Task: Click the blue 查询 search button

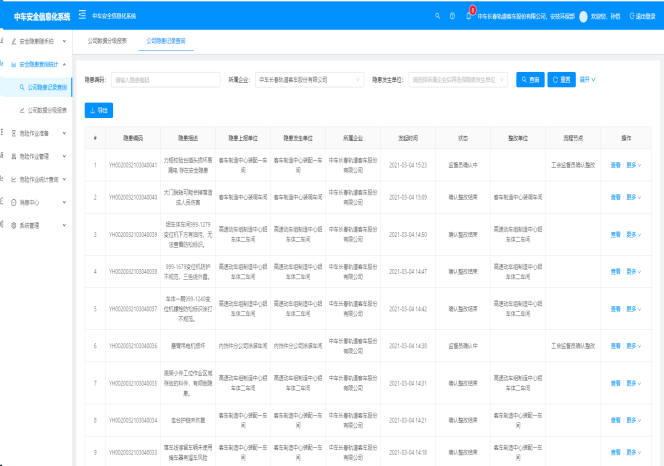Action: click(x=530, y=79)
